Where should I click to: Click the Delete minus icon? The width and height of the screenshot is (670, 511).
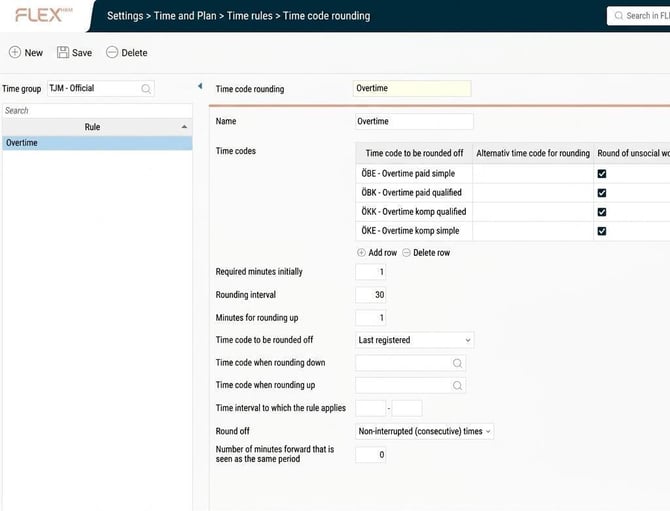112,52
